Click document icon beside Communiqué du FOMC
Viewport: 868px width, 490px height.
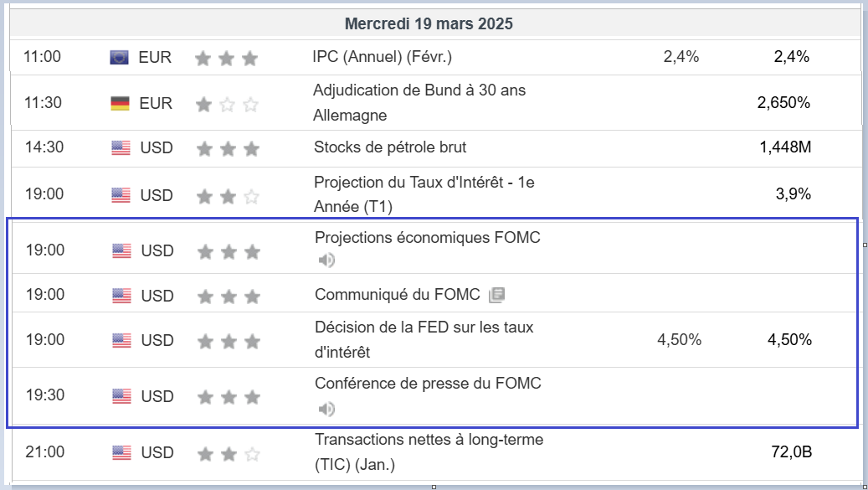coord(496,295)
